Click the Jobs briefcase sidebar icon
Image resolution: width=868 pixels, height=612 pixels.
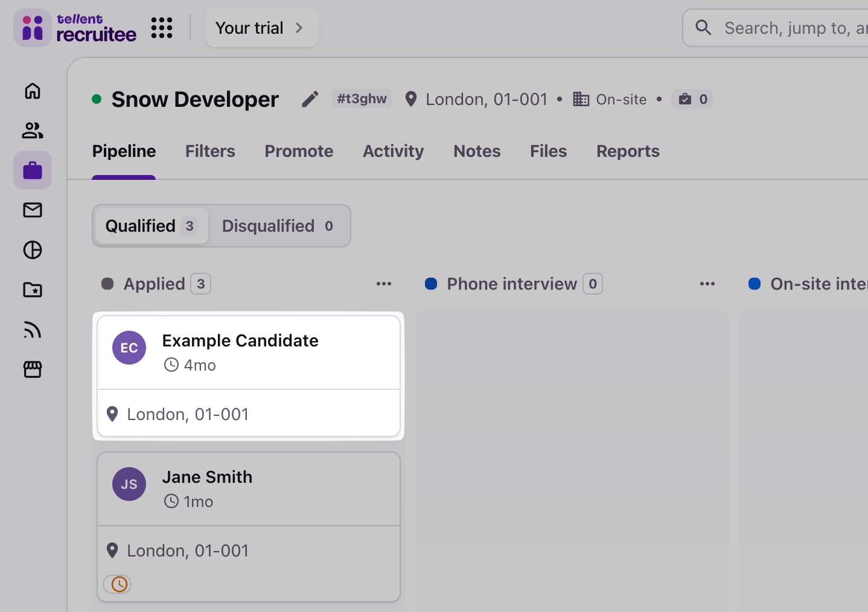(x=33, y=171)
